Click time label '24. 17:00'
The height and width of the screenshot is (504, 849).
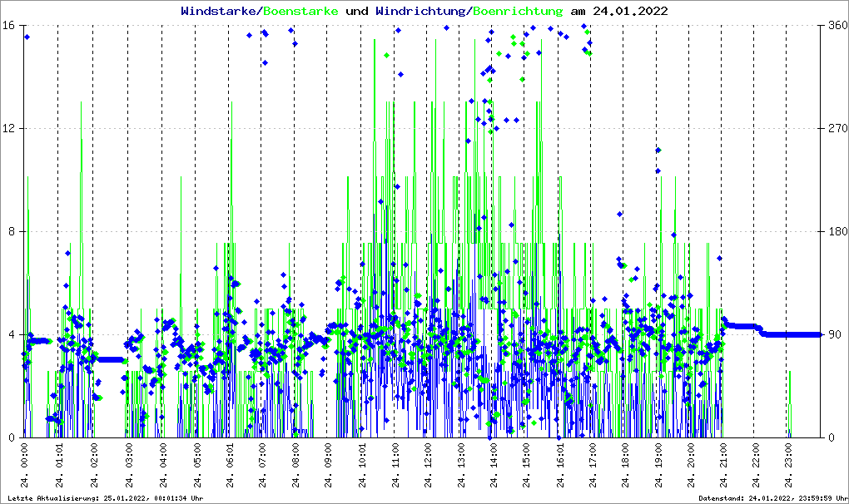click(593, 466)
